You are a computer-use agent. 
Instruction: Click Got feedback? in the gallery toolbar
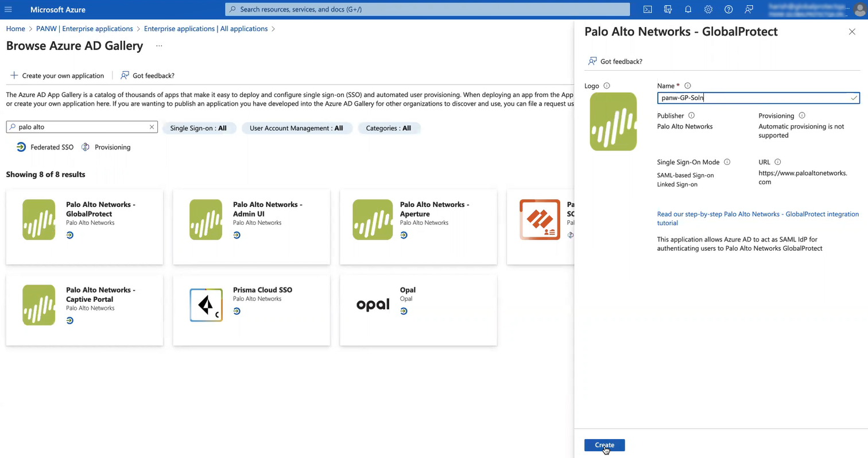(x=148, y=75)
